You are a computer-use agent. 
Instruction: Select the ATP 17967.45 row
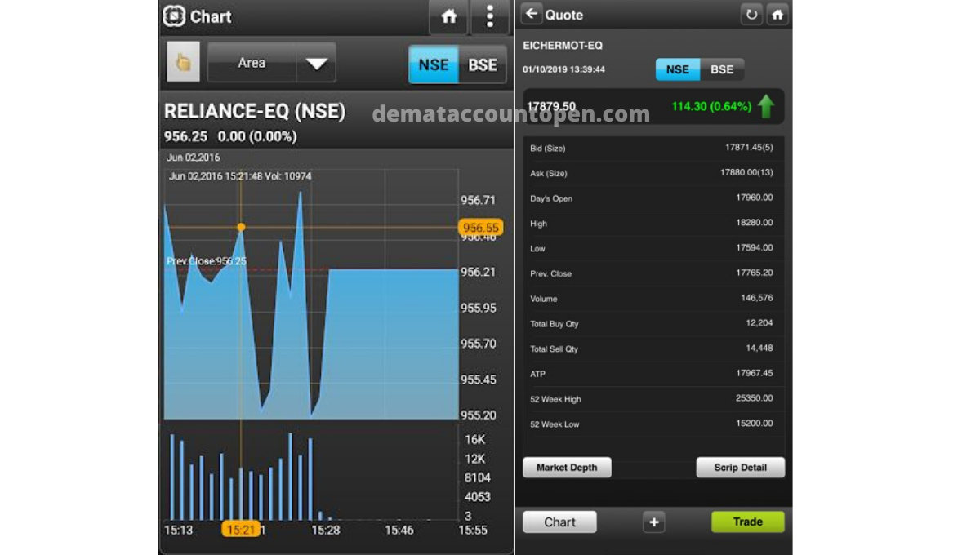(x=653, y=374)
